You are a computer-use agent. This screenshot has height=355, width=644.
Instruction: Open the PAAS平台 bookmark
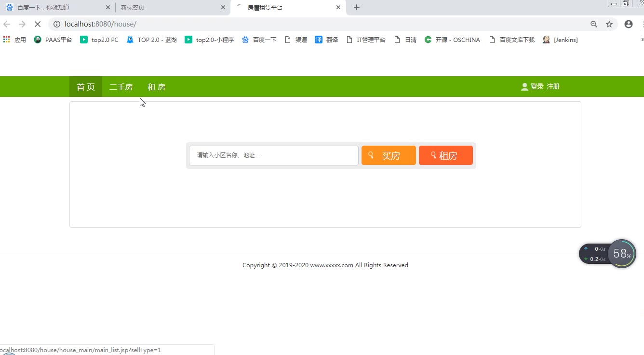point(53,40)
